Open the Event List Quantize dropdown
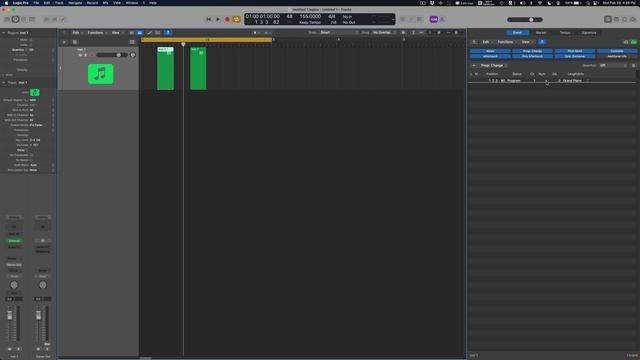 (613, 65)
